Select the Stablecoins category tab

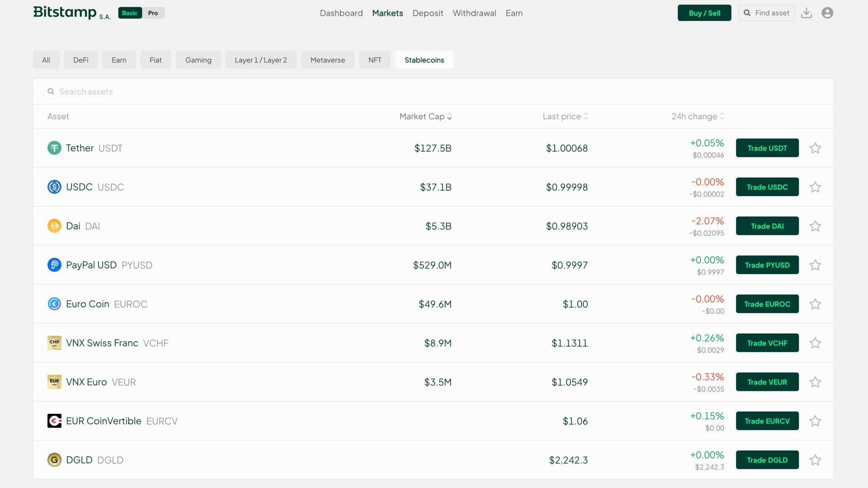click(x=424, y=60)
